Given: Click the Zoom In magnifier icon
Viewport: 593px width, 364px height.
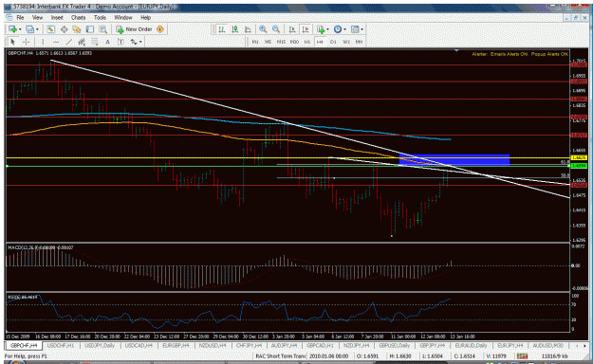Looking at the screenshot, I should tap(263, 29).
